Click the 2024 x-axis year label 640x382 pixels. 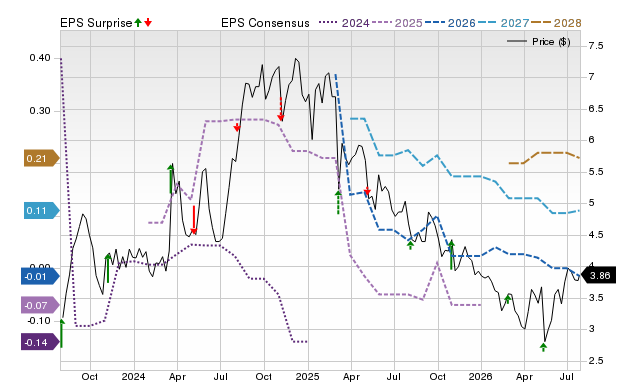(x=133, y=376)
